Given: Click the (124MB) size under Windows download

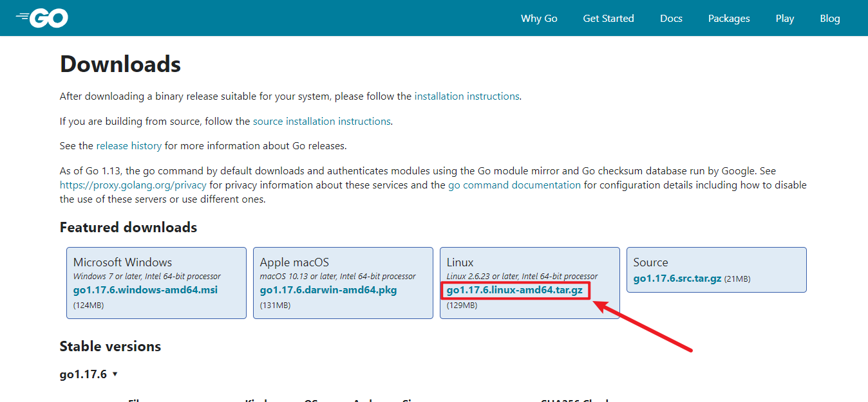Looking at the screenshot, I should click(x=88, y=305).
